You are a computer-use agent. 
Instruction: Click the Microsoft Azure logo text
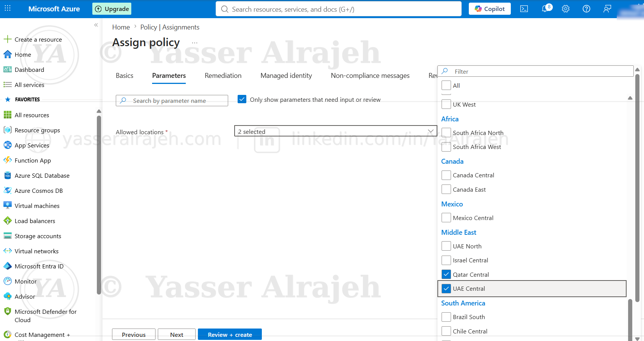[x=54, y=9]
